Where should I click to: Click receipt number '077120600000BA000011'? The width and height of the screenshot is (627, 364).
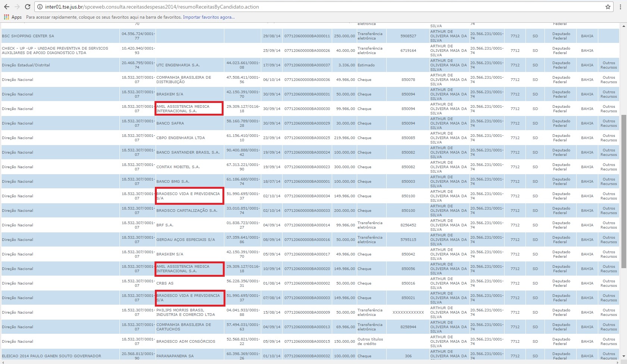coord(307,36)
